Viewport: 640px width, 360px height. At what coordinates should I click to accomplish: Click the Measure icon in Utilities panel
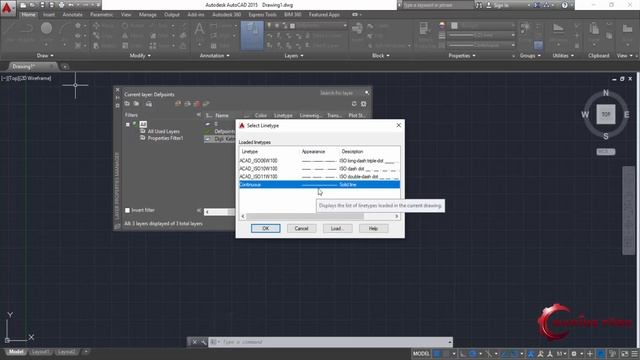pos(558,28)
